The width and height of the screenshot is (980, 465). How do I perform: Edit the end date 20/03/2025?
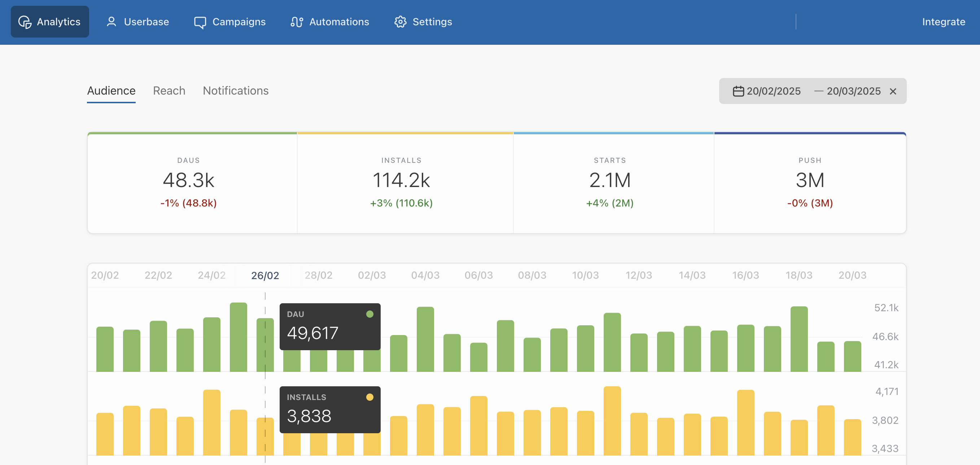[x=853, y=91]
